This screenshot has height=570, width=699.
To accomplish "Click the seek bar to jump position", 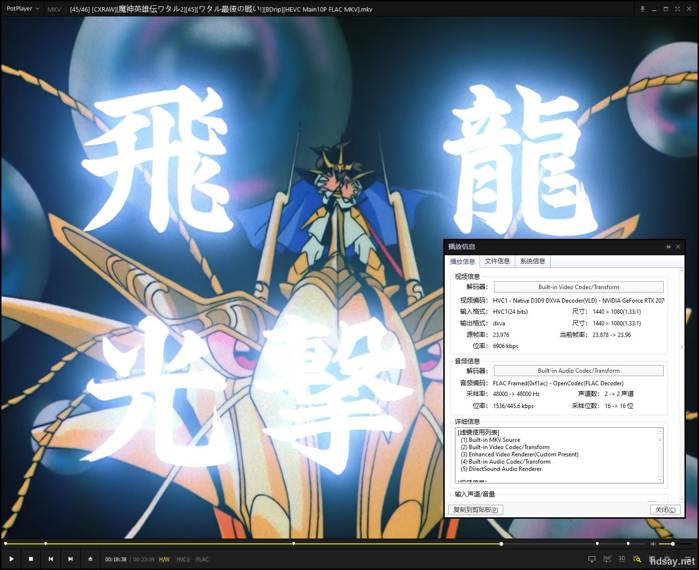I will (x=325, y=544).
